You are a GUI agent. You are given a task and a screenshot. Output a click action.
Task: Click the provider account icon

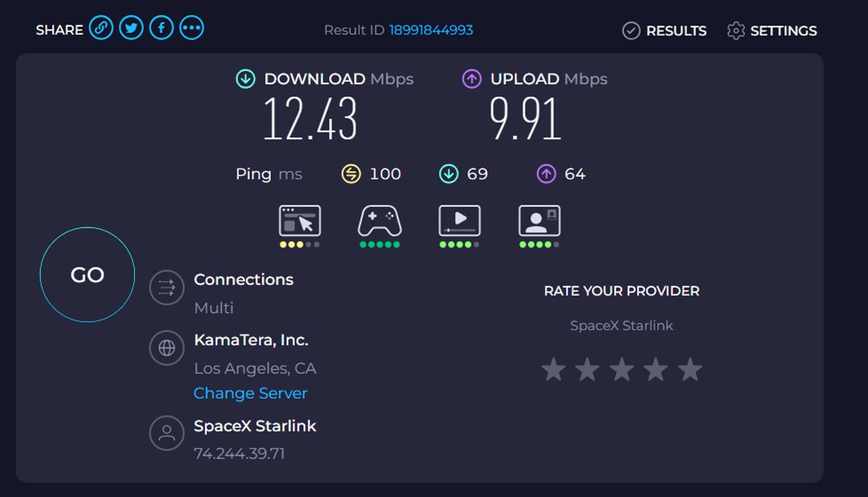coord(167,433)
